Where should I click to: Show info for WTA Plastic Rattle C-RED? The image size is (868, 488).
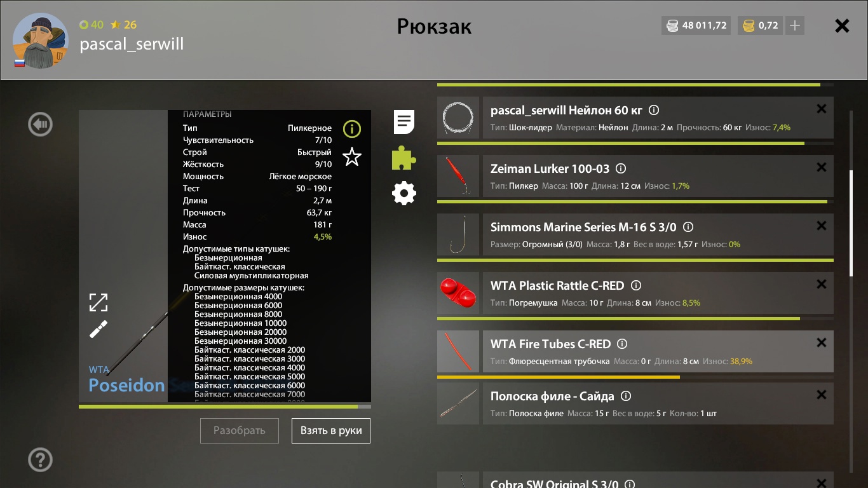point(636,286)
